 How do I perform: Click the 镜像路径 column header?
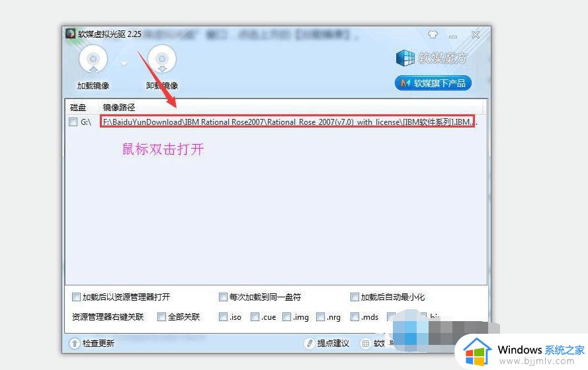(x=119, y=108)
